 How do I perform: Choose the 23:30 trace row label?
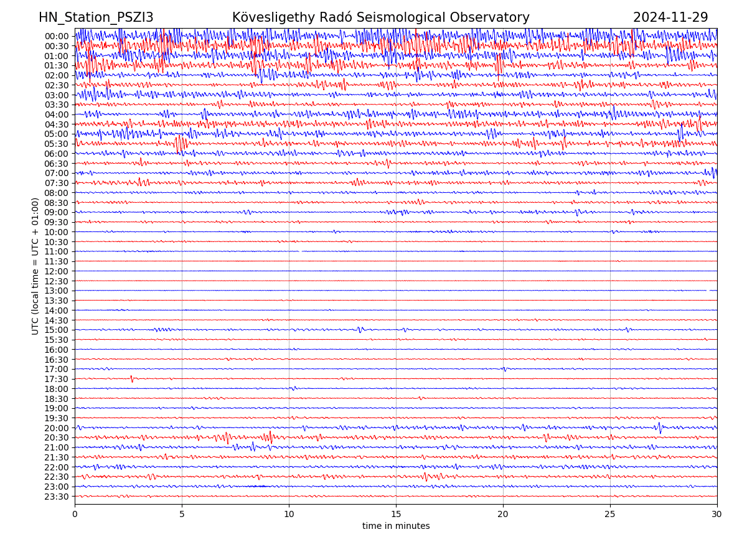point(56,497)
